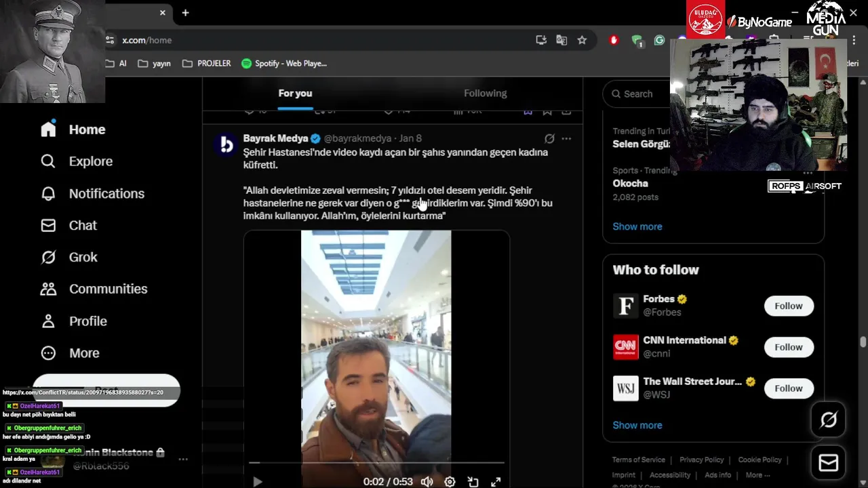Close the current browser tab
Viewport: 868px width, 488px height.
(x=163, y=12)
